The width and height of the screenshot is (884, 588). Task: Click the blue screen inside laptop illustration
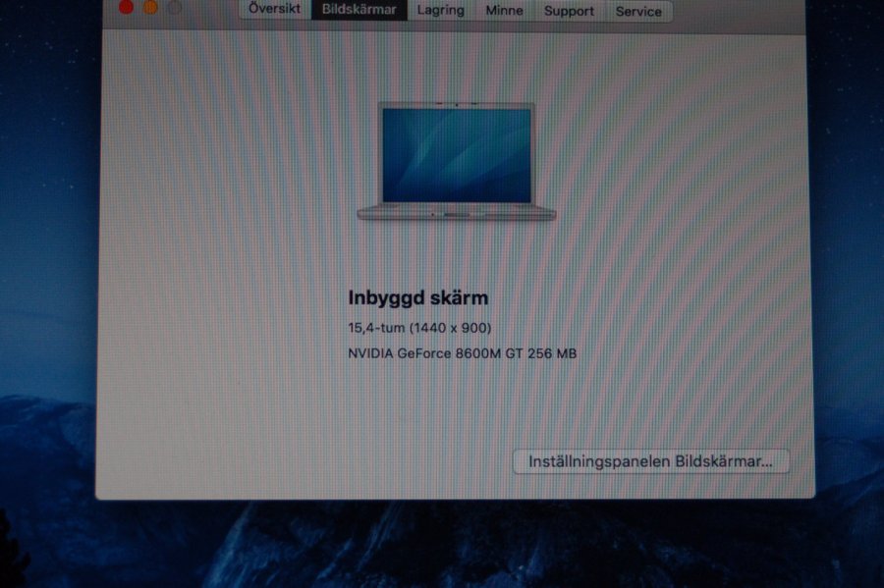click(x=456, y=154)
